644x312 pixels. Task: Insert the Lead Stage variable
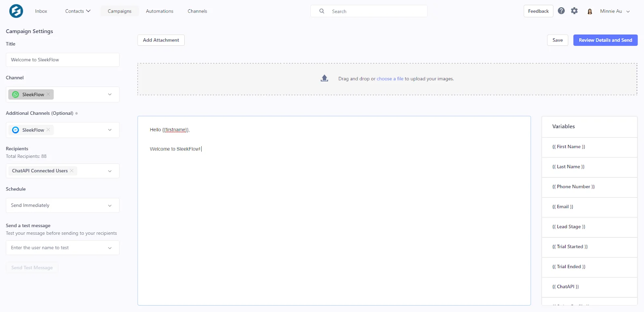click(x=589, y=227)
